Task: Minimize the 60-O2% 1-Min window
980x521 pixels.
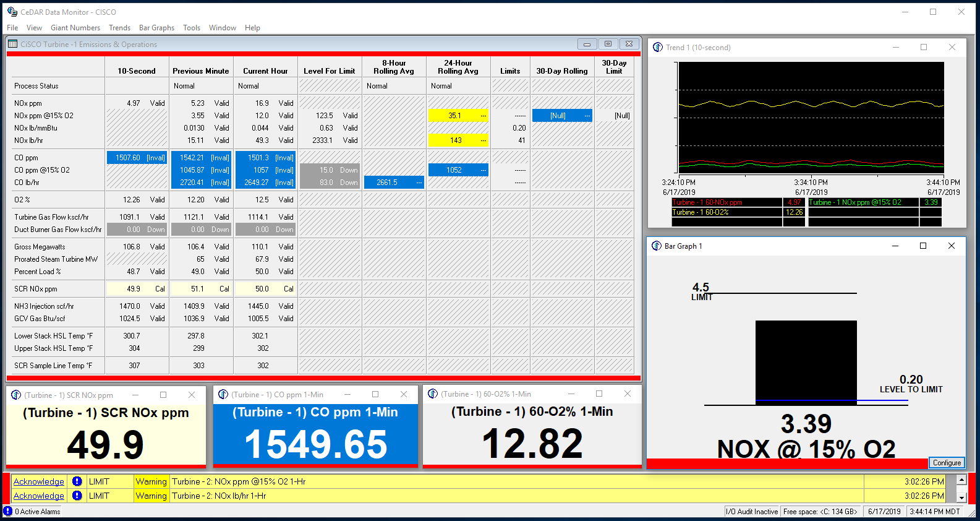Action: pos(571,394)
